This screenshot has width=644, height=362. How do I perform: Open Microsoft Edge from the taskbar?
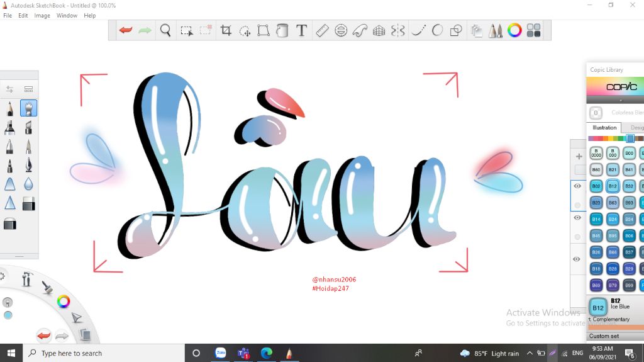tap(266, 353)
